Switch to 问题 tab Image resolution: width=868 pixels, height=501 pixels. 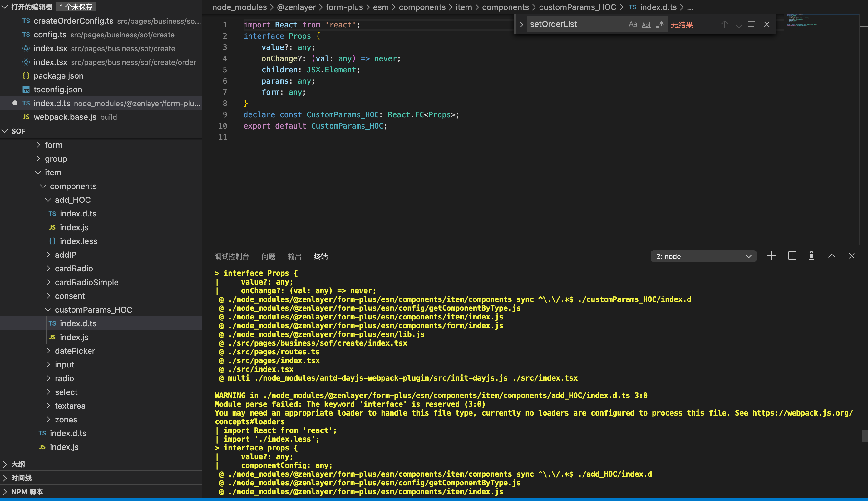click(x=268, y=256)
